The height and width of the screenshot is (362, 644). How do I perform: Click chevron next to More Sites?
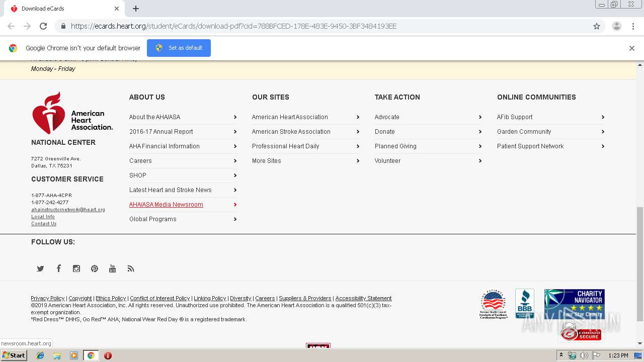[x=358, y=161]
